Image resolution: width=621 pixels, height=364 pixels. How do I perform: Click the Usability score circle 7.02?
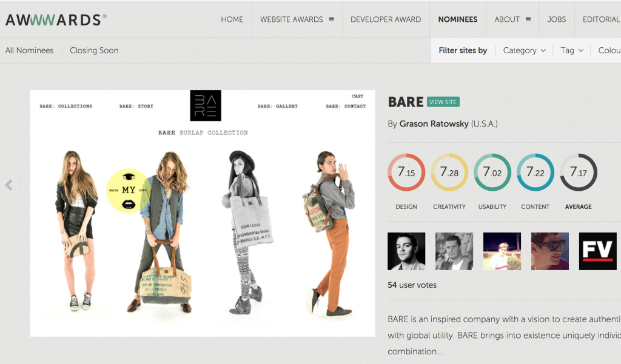click(x=492, y=172)
